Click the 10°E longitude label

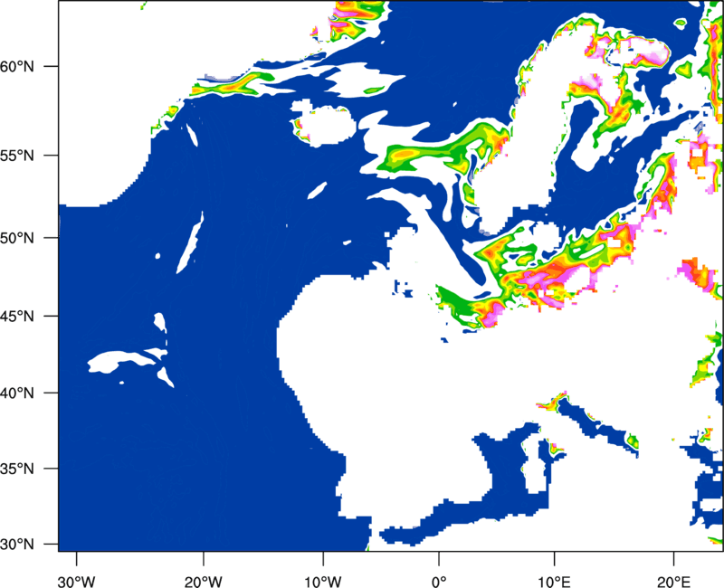coord(554,582)
